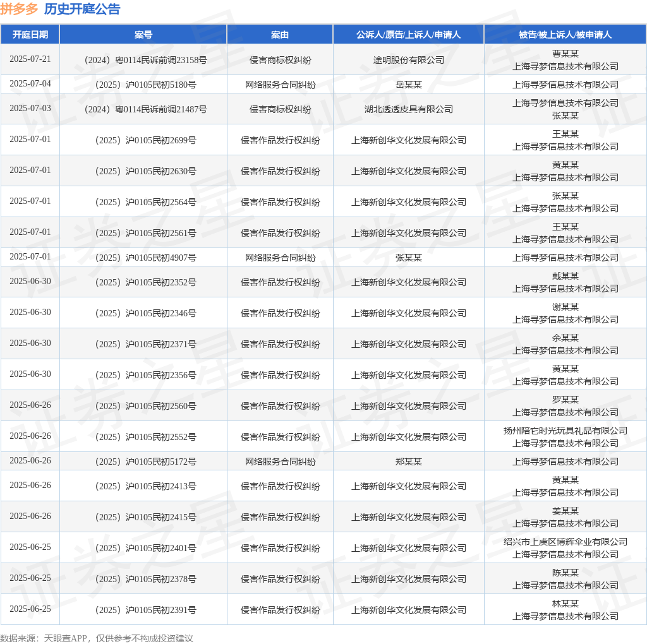Click defendant 陈某某
Screen dimensions: 647x644
(x=565, y=573)
